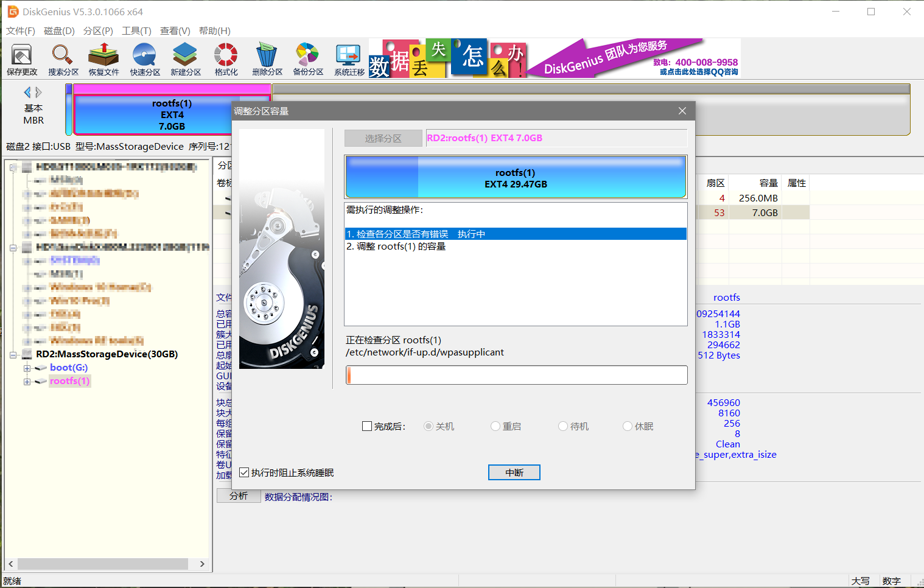This screenshot has width=924, height=588.
Task: Open the 恢复文件 (Recover Files) tool
Action: tap(103, 60)
